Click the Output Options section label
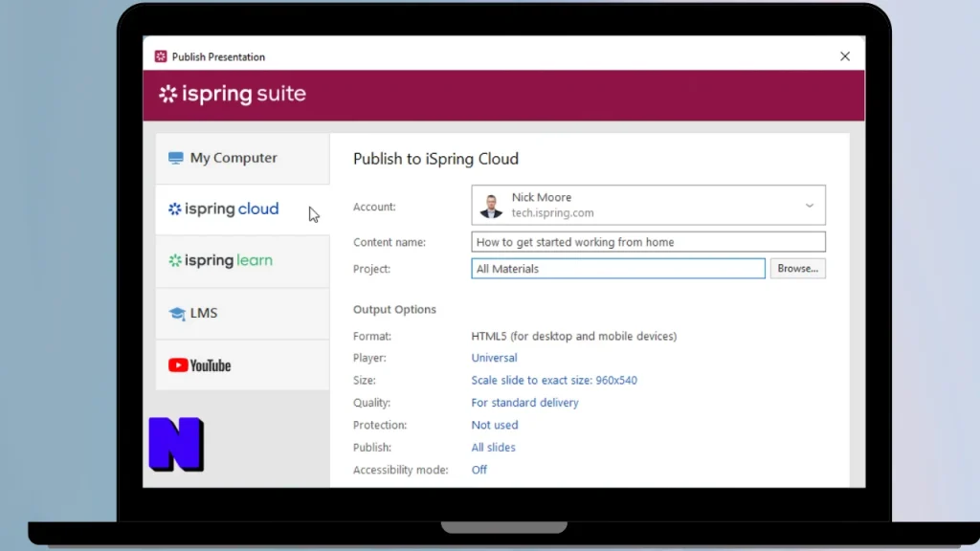The width and height of the screenshot is (980, 551). [394, 309]
